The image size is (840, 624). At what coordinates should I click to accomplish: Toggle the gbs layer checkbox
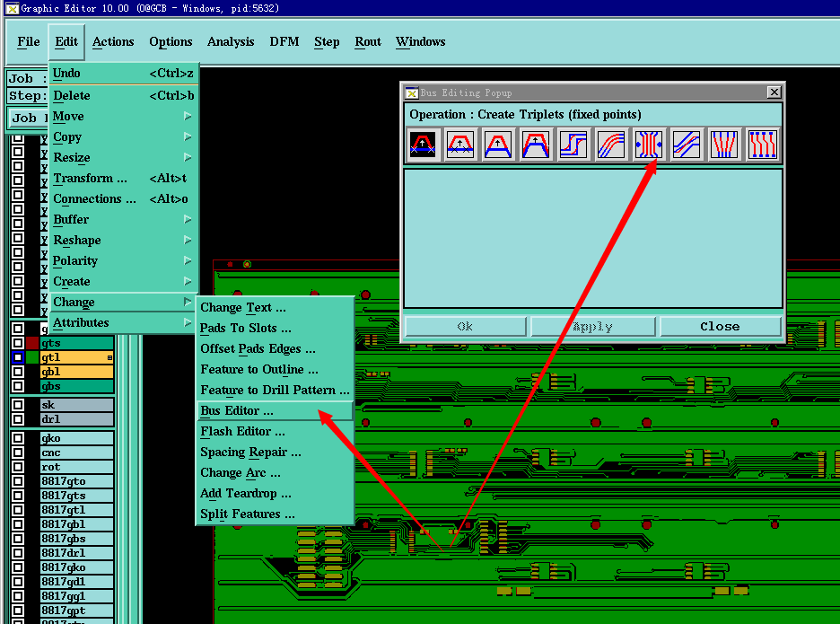tap(18, 386)
